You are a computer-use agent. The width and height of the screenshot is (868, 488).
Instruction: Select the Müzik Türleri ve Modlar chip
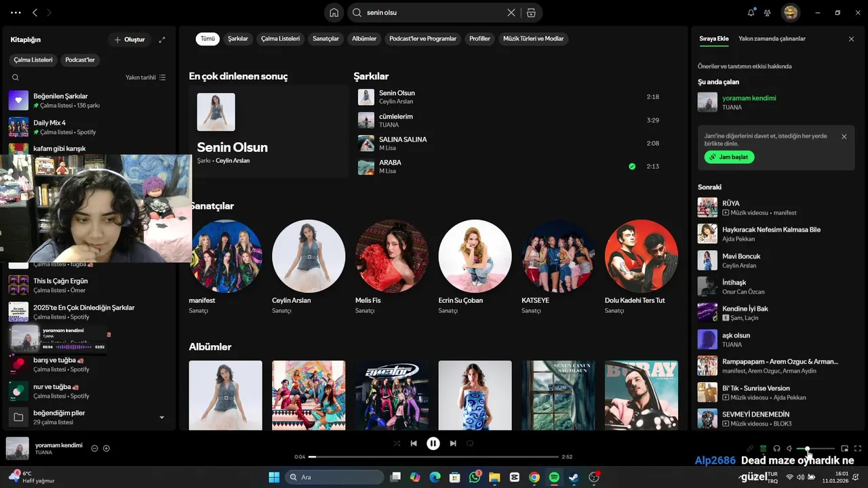click(533, 39)
